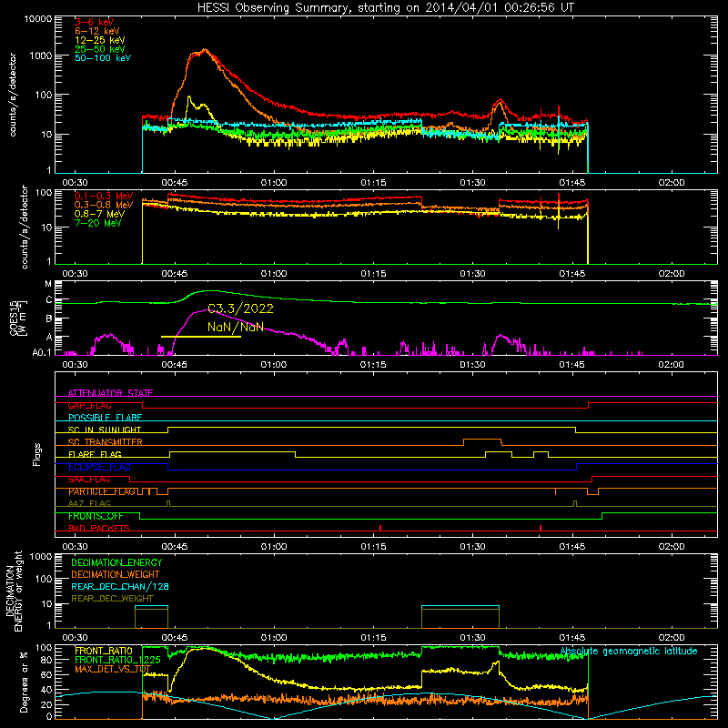The image size is (728, 728).
Task: Click the GAP_FLAG label
Action: 89,405
